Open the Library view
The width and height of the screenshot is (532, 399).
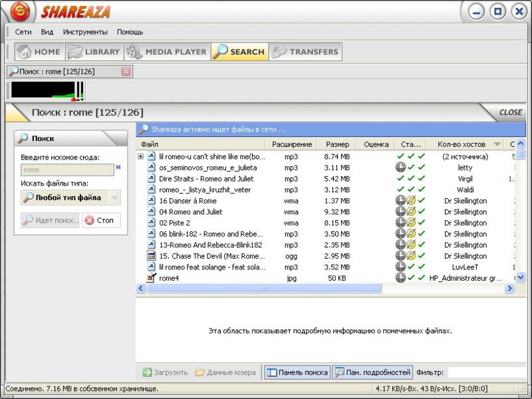[x=94, y=52]
